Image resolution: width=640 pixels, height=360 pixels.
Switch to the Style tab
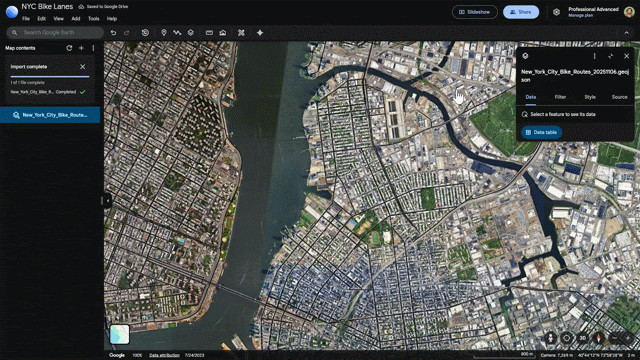590,97
